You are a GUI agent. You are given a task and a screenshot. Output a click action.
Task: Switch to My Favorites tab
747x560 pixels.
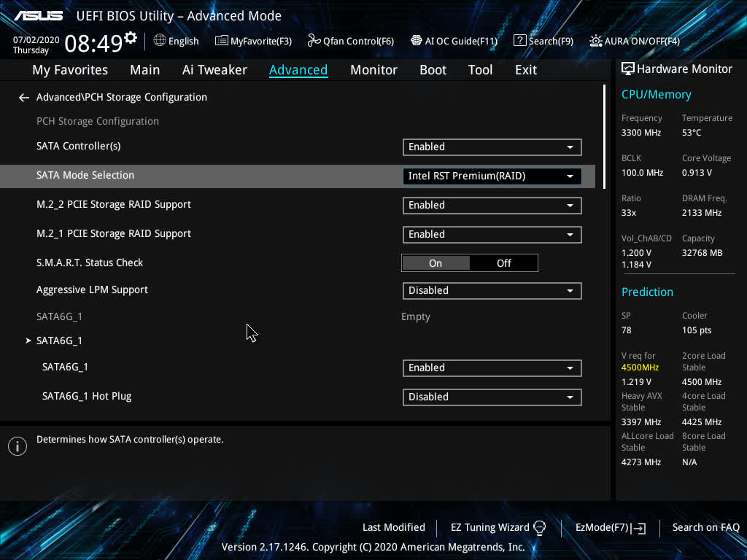[70, 70]
